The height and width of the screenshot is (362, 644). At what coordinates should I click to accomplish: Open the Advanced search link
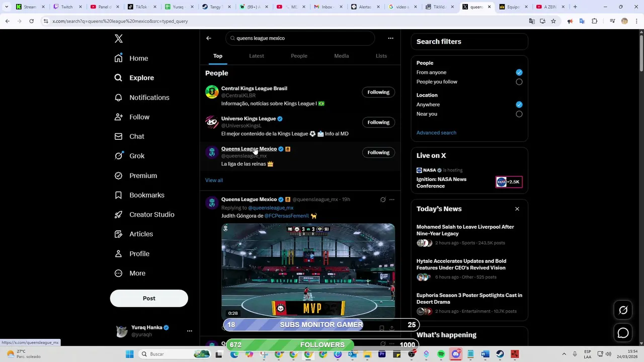(436, 133)
